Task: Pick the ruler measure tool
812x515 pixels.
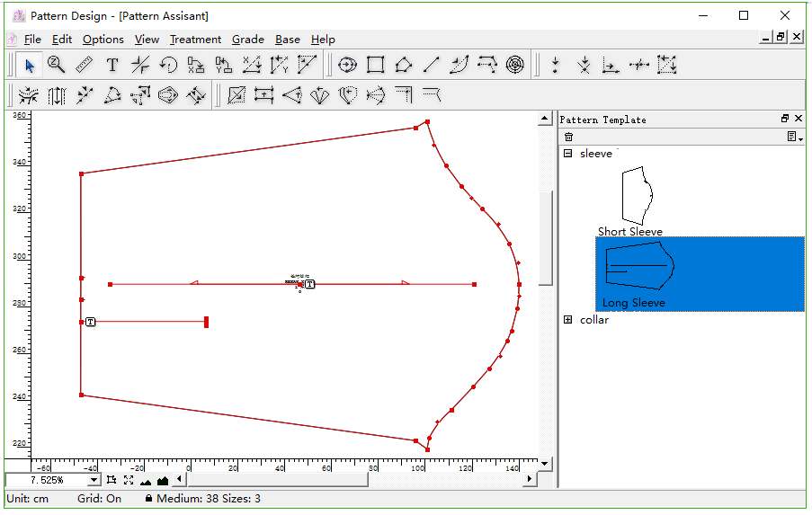Action: [x=84, y=65]
